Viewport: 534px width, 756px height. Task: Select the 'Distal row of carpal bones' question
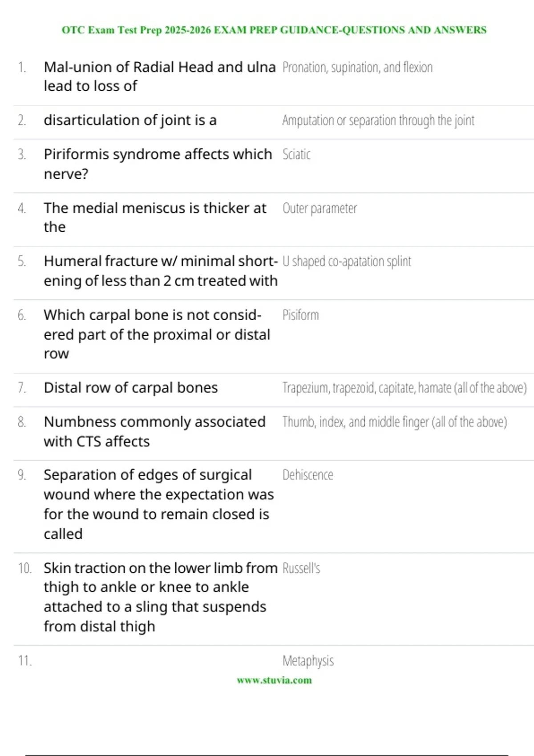pyautogui.click(x=131, y=388)
